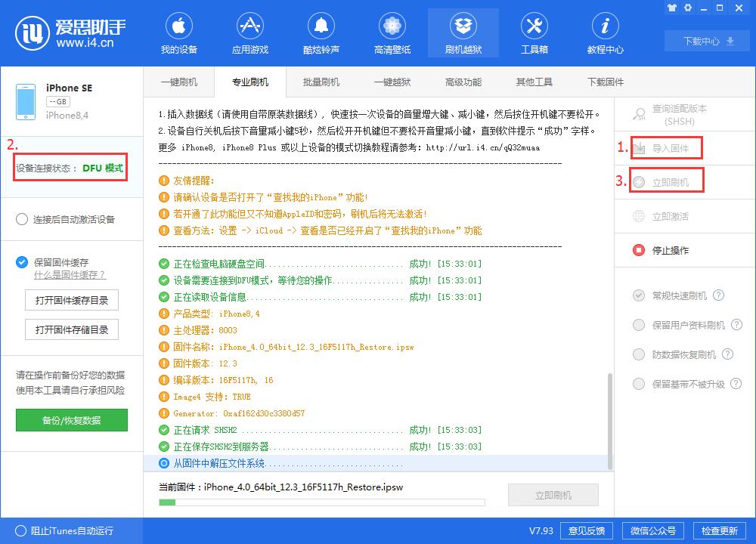Select 常规快速刷机 flashing mode

640,295
